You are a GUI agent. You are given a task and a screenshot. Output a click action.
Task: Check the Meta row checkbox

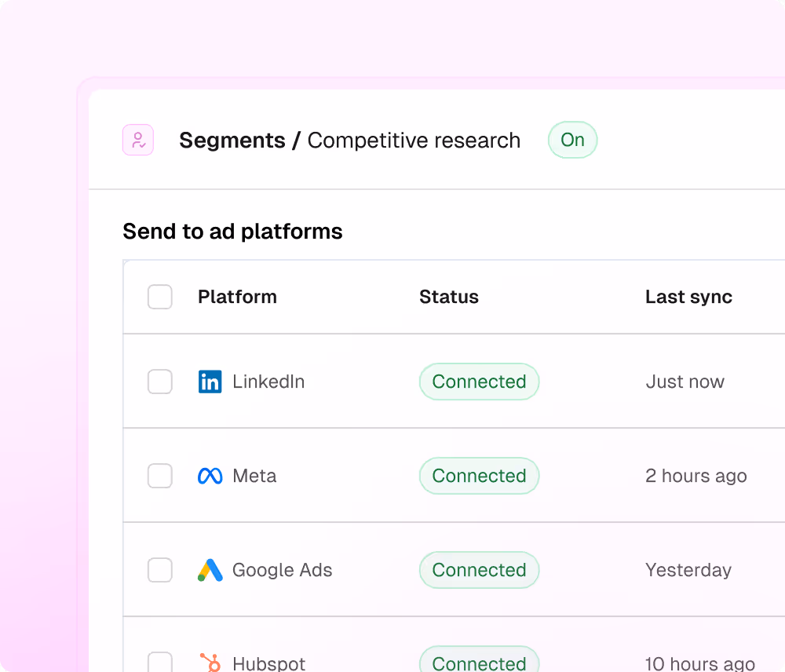pyautogui.click(x=160, y=476)
